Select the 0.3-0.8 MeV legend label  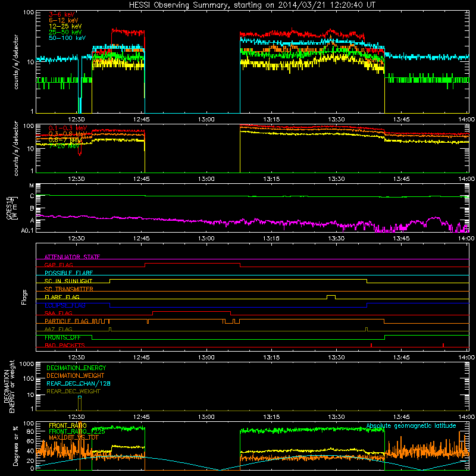(x=68, y=134)
